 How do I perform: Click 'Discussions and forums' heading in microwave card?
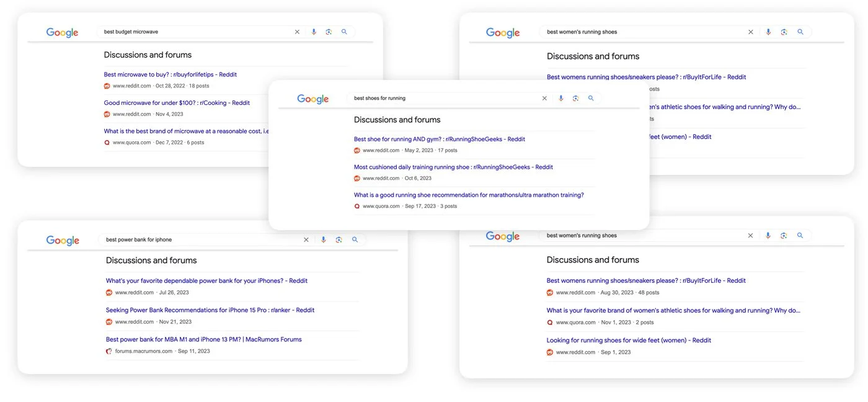coord(148,55)
